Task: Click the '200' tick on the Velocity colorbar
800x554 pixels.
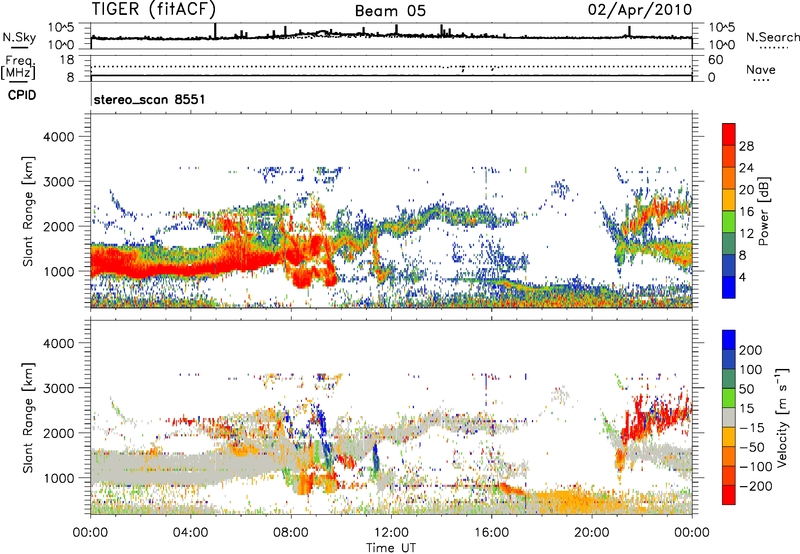Action: click(751, 350)
